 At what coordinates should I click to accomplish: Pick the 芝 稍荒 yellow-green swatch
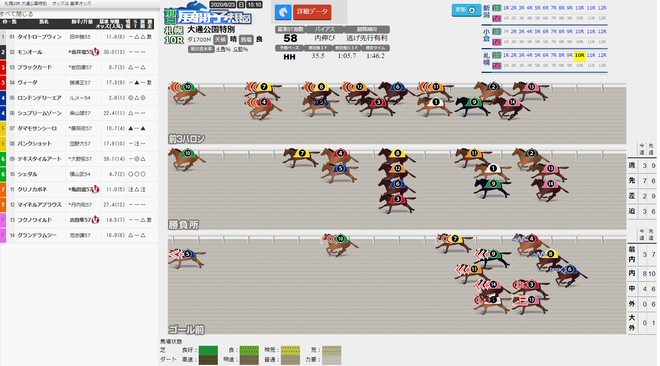pos(290,350)
